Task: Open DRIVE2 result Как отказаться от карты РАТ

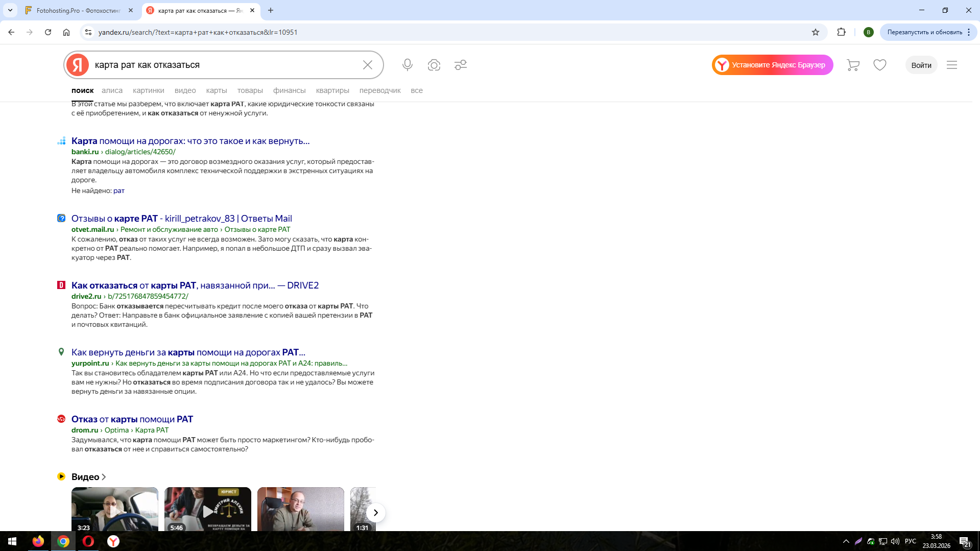Action: tap(195, 285)
